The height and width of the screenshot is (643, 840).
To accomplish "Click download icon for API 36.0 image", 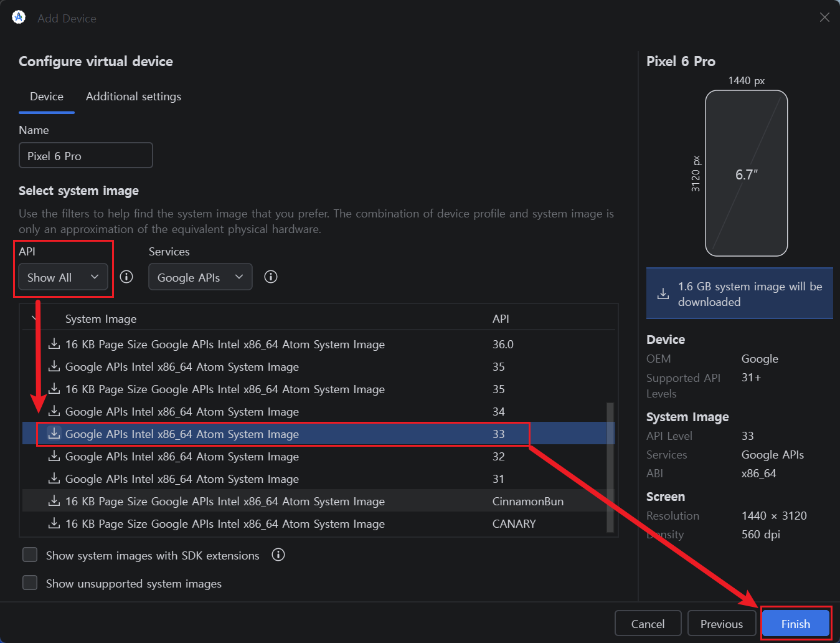I will coord(54,344).
